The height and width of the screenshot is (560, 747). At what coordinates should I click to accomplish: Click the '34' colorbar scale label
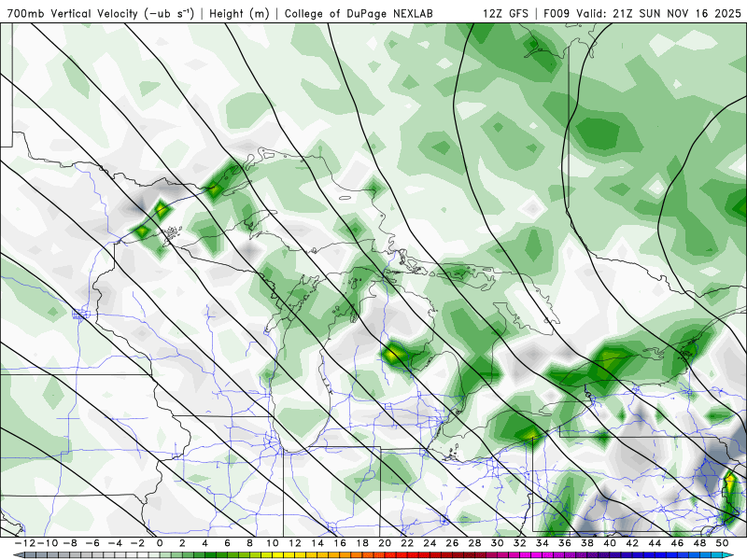pyautogui.click(x=543, y=543)
